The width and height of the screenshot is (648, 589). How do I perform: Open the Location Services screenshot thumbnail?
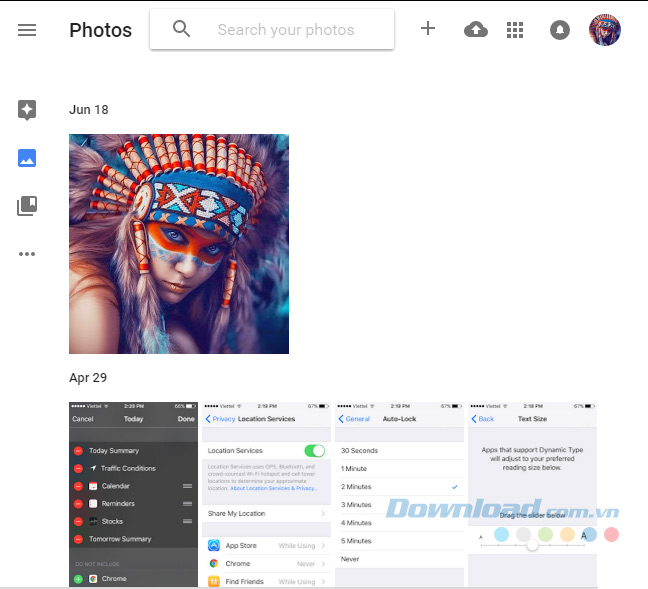click(x=267, y=494)
